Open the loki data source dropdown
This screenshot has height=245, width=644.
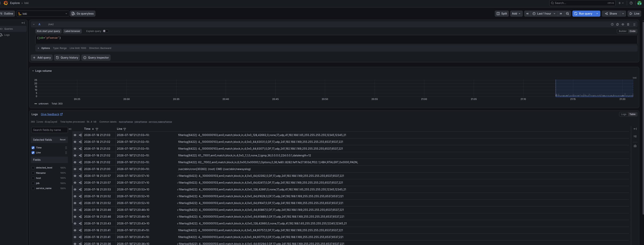pyautogui.click(x=43, y=14)
